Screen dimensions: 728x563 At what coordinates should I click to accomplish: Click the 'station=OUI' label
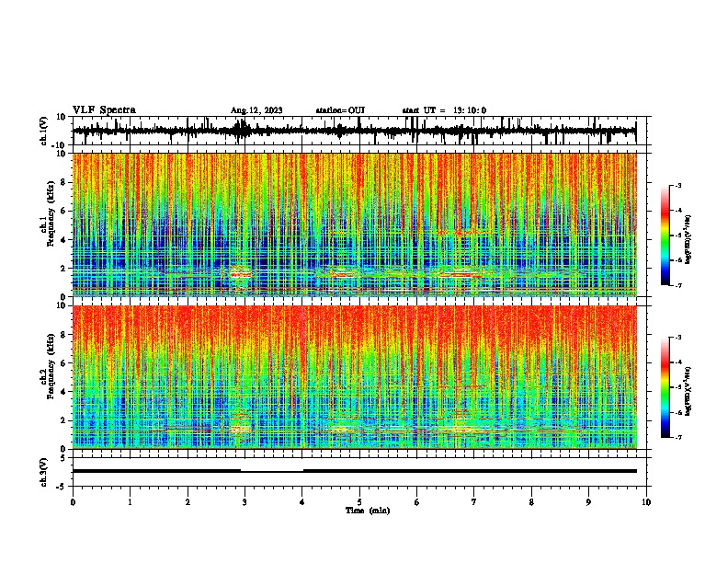340,110
